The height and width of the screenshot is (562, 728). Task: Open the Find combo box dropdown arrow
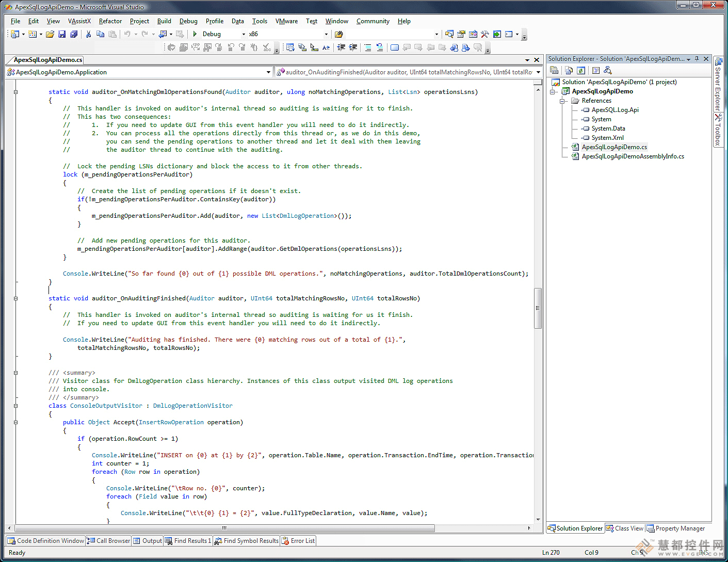[436, 34]
